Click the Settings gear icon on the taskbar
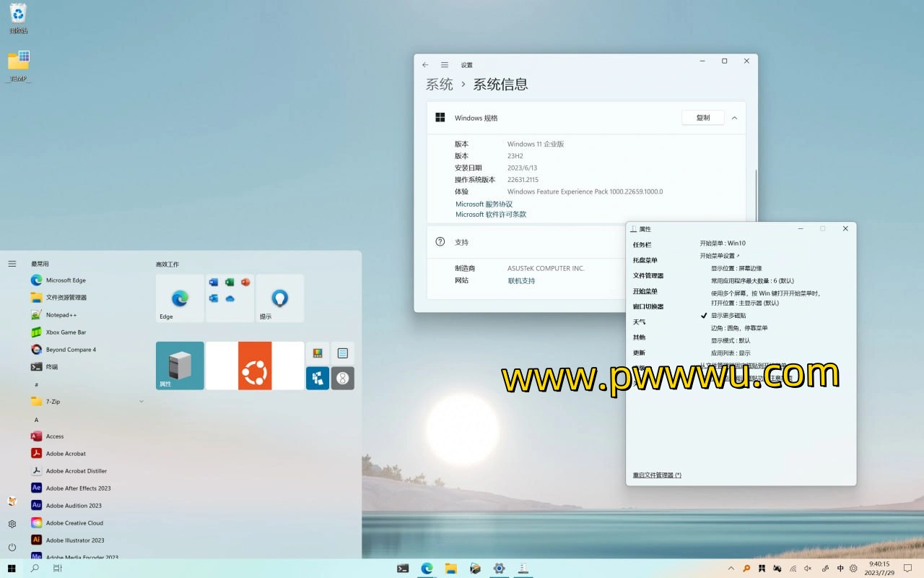The image size is (924, 578). coord(499,569)
